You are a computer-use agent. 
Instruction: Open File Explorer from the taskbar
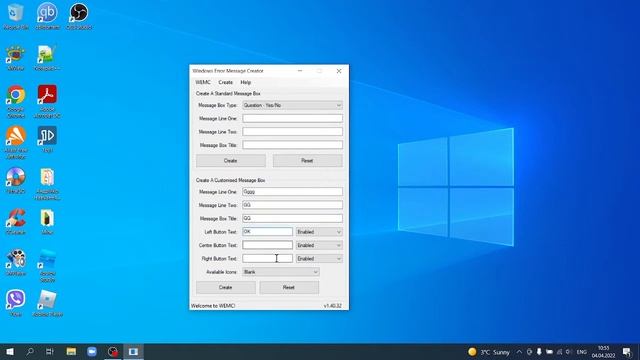tap(71, 351)
